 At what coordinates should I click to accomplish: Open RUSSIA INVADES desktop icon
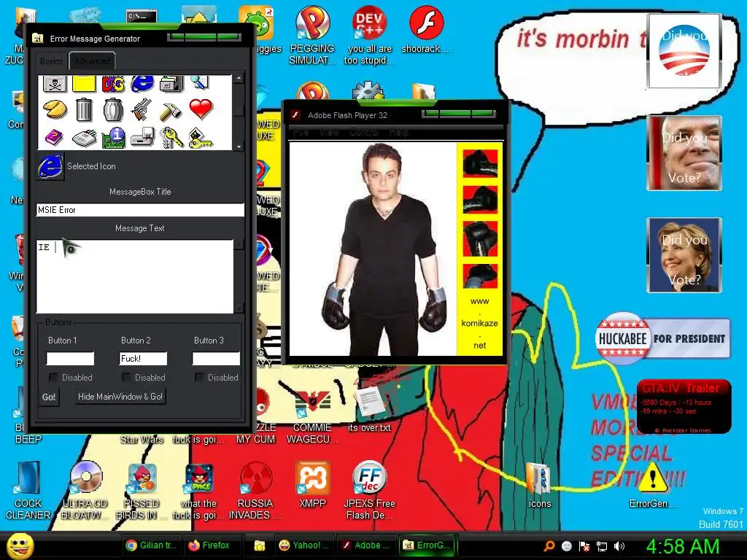(x=255, y=491)
